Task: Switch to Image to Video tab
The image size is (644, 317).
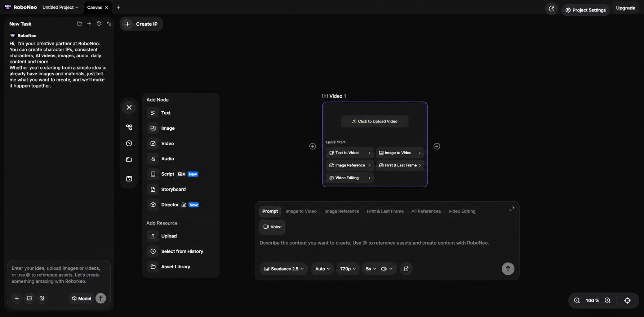Action: tap(301, 211)
